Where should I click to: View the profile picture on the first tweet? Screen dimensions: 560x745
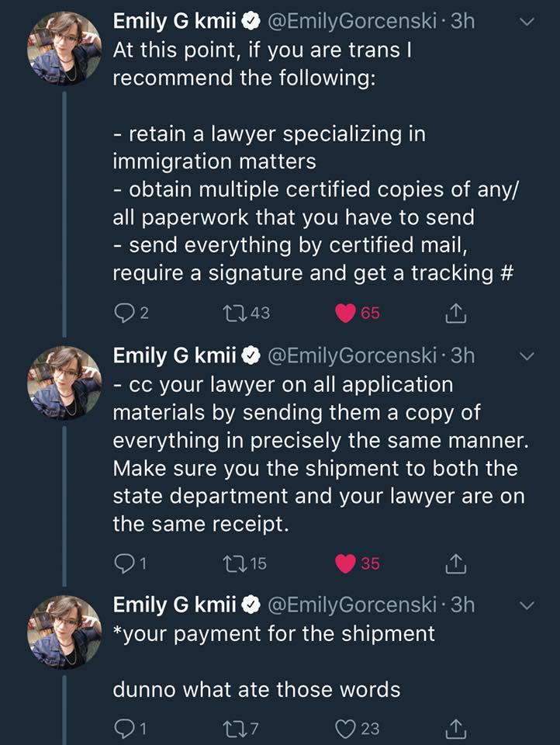pos(64,49)
